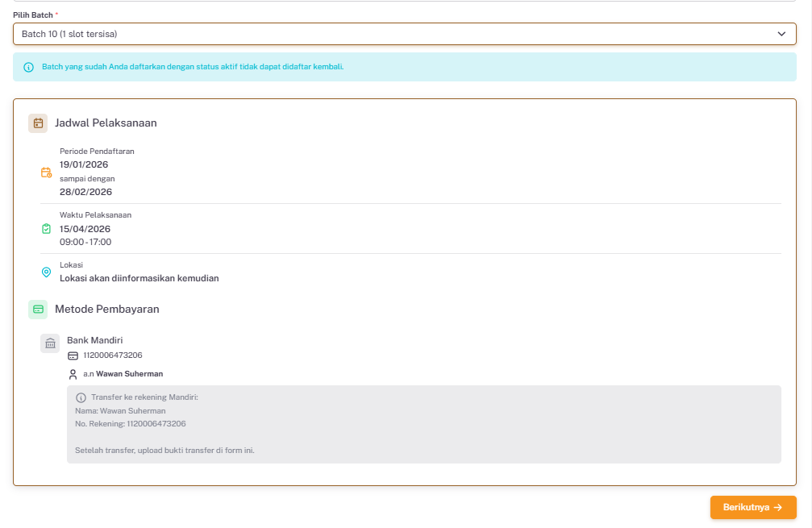Click the Lokasi map pin icon
This screenshot has width=812, height=528.
pos(46,272)
